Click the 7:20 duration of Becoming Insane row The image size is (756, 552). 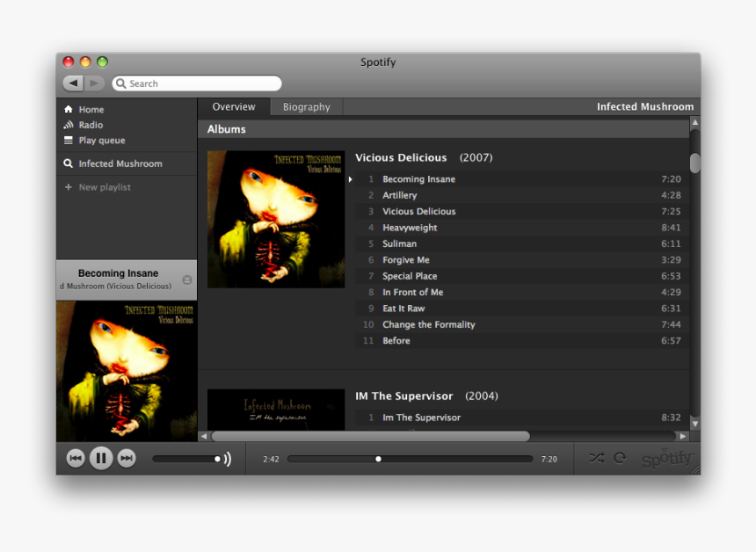[x=671, y=178]
